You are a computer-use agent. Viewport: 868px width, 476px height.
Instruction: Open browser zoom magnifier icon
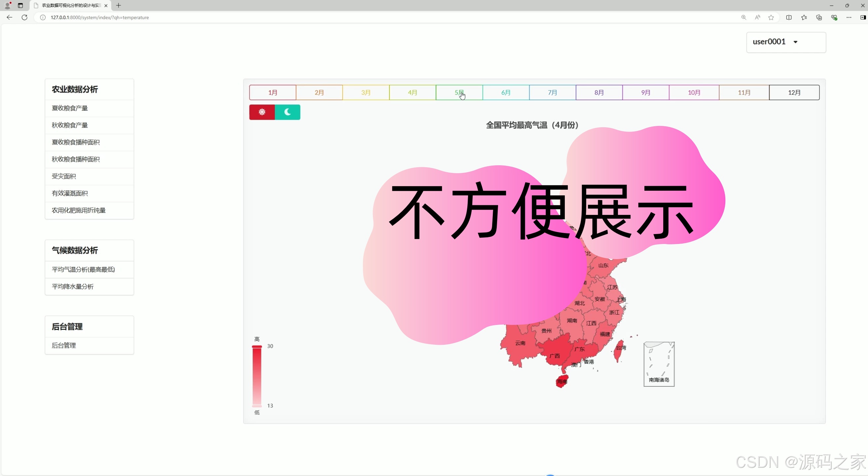click(x=743, y=17)
